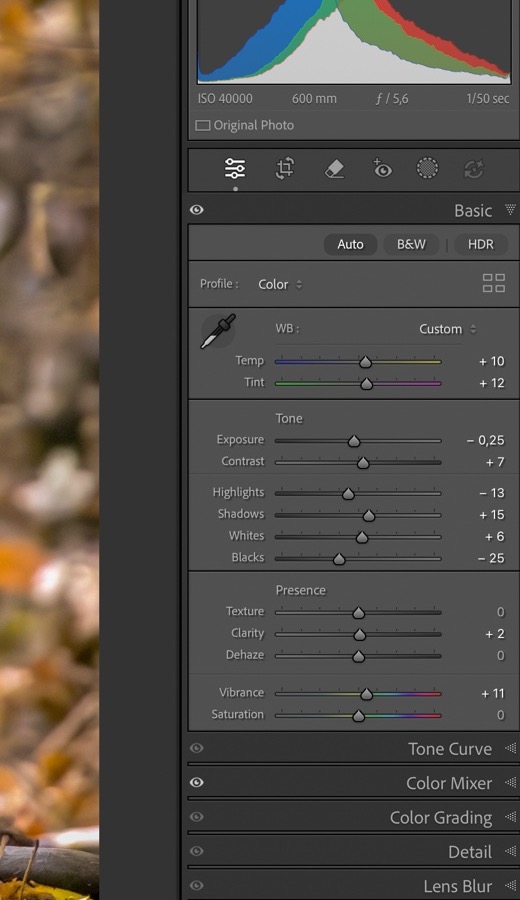
Task: Click the Shadows value + 15
Action: coord(492,514)
